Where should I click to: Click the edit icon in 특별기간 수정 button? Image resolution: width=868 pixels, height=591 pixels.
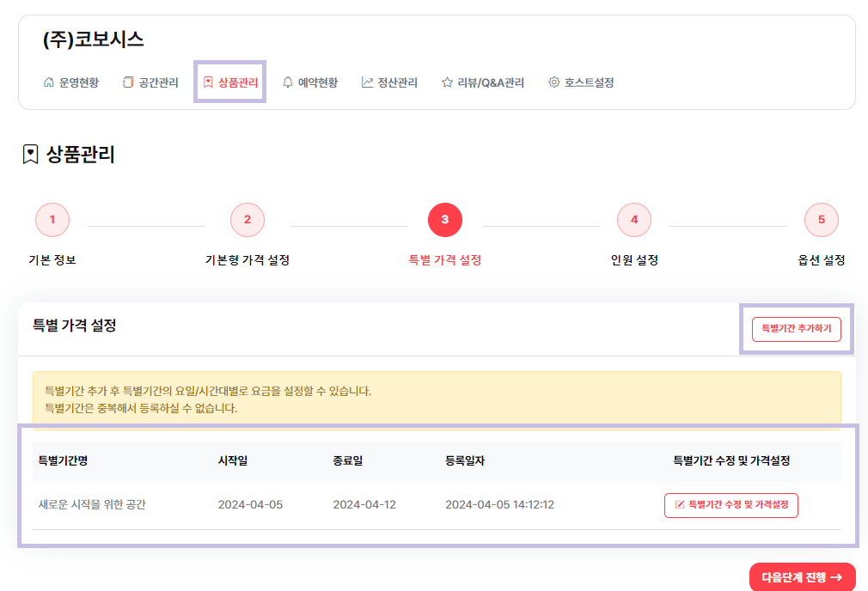pos(681,505)
